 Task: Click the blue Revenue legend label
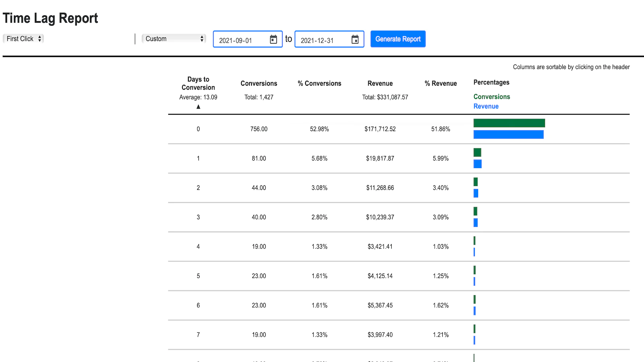(x=486, y=106)
